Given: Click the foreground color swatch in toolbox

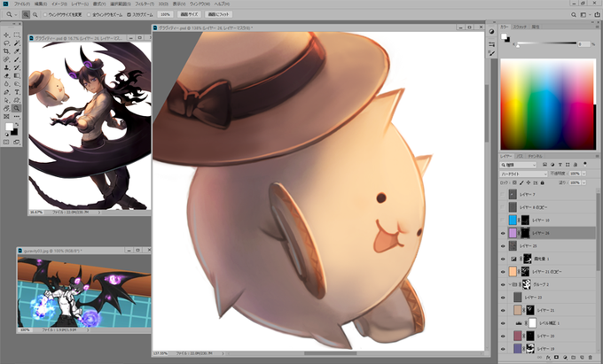Looking at the screenshot, I should click(9, 128).
